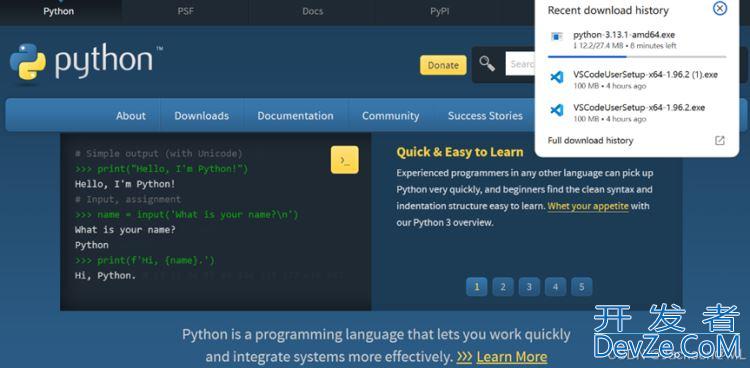Launch interactive shell with yellow terminal button
Viewport: 750px width, 368px height.
point(344,160)
